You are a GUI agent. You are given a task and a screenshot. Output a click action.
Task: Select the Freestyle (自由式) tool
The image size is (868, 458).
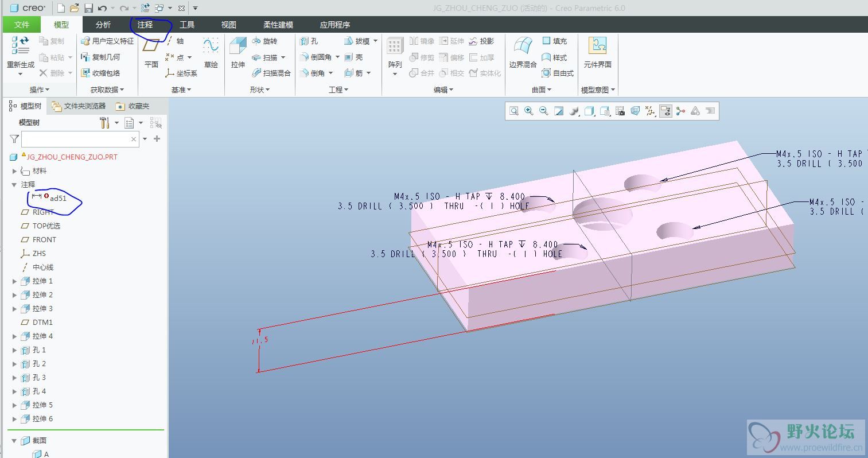tap(558, 73)
